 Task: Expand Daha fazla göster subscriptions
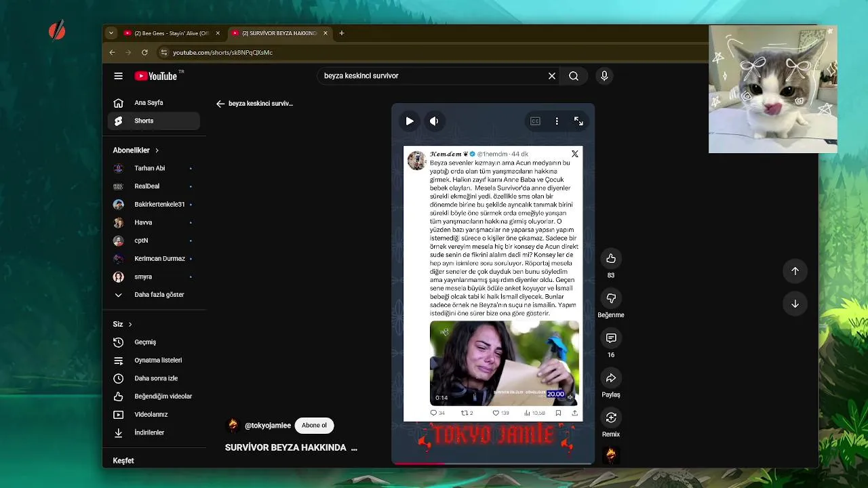pos(154,295)
